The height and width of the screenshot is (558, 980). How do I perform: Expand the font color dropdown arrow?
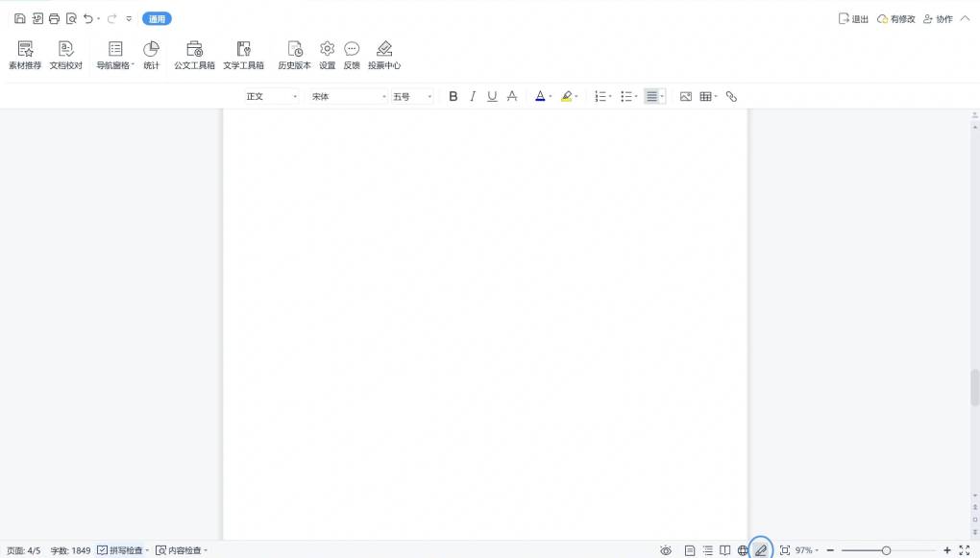(550, 96)
